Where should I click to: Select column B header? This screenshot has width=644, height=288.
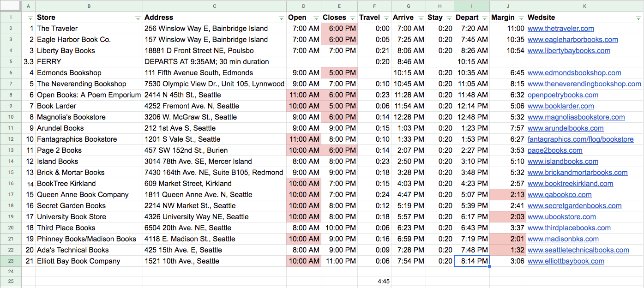[89, 6]
